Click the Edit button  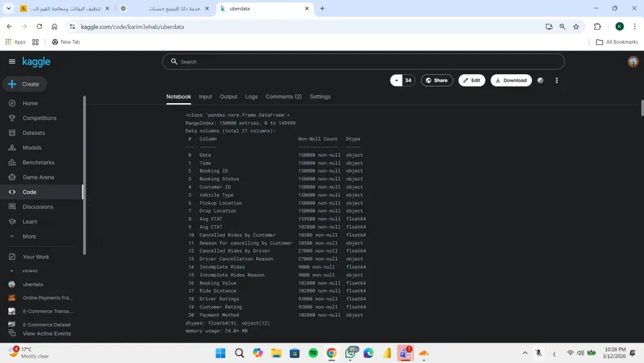tap(471, 81)
